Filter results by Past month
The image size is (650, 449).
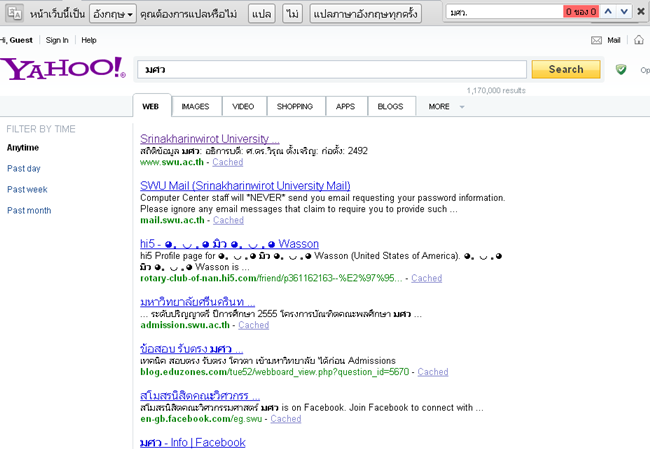pos(29,211)
